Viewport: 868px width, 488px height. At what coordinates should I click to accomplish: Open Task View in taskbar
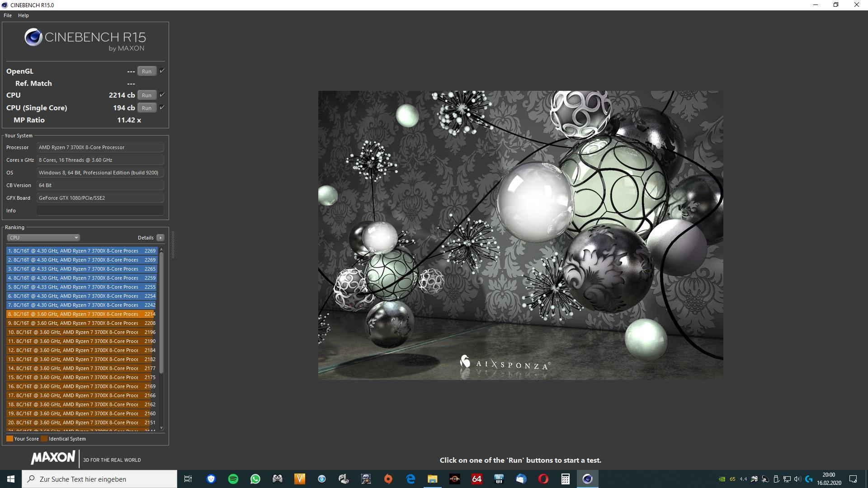189,479
